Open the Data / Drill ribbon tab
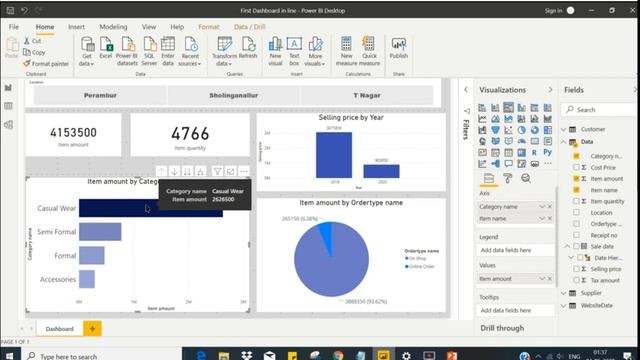This screenshot has height=360, width=640. click(x=249, y=27)
